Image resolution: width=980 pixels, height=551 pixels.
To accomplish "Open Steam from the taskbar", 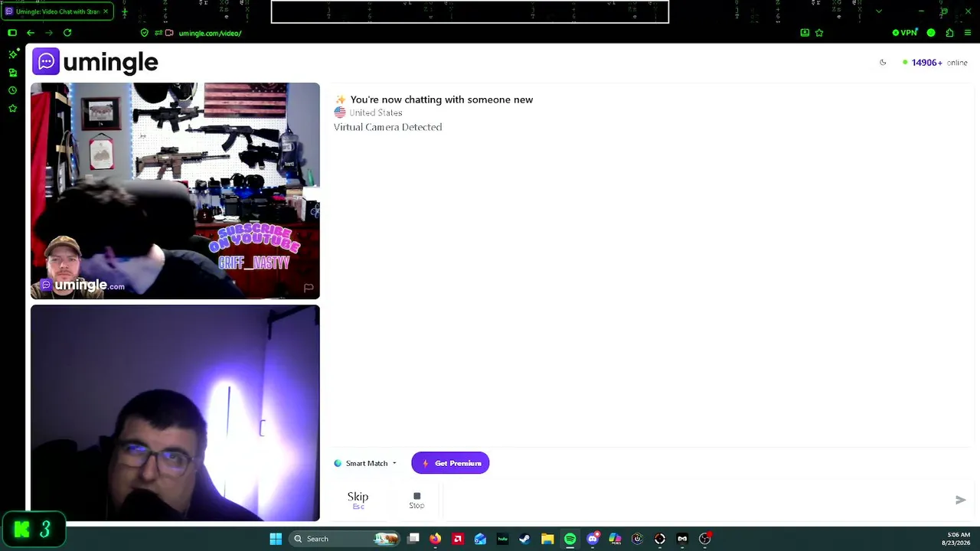I will [x=524, y=539].
